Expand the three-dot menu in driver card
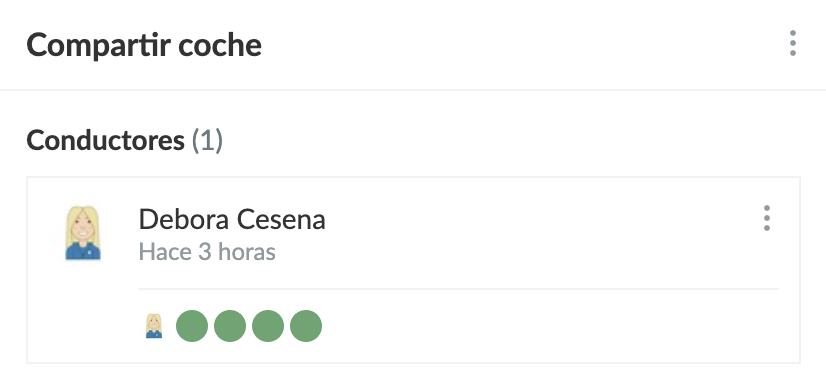 click(x=766, y=218)
